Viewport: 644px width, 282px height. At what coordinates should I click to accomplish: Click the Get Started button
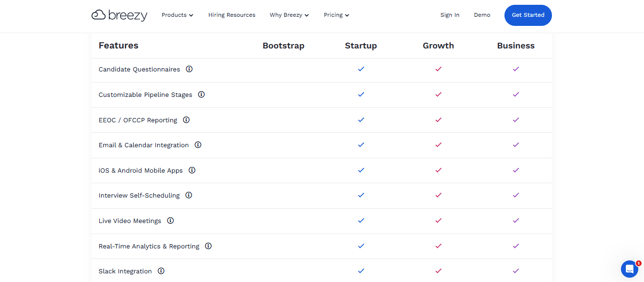pos(528,15)
